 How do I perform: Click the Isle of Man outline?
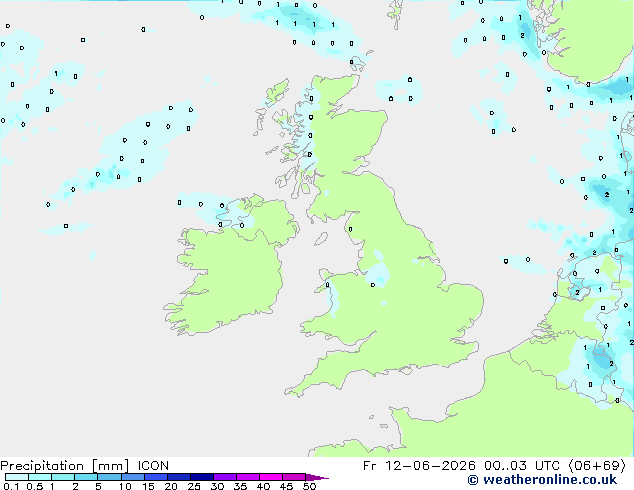pyautogui.click(x=321, y=239)
